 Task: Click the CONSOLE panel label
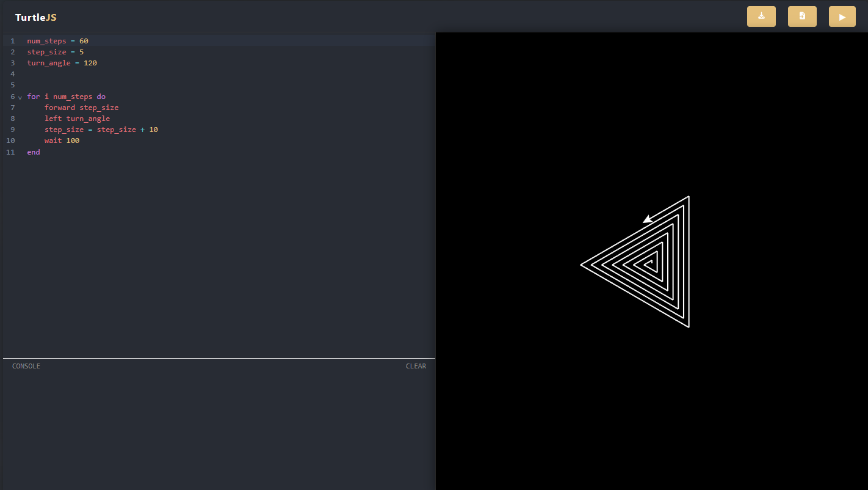point(26,366)
